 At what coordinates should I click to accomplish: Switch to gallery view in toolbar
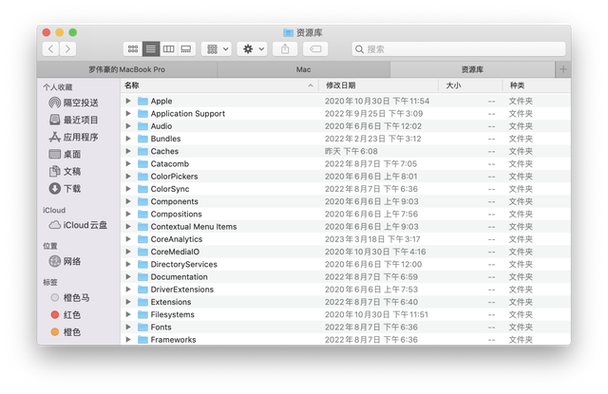click(187, 49)
